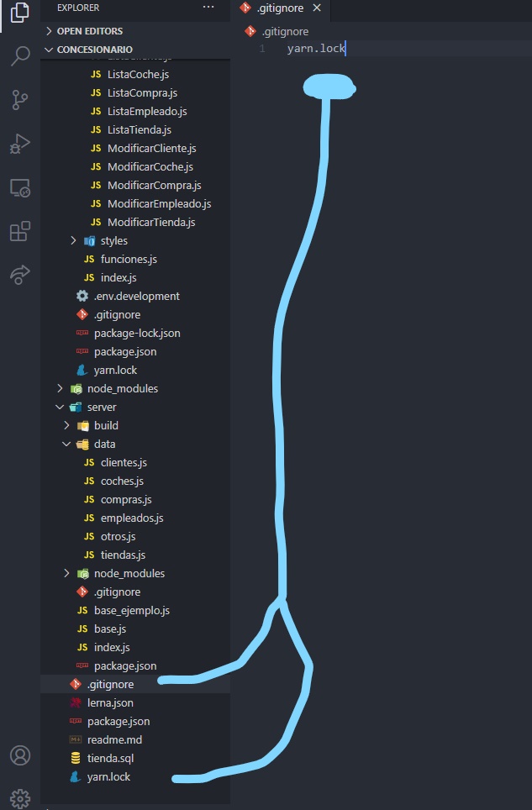Screen dimensions: 532x810
Task: Collapse the CONCESIONARIO section
Action: coord(135,50)
